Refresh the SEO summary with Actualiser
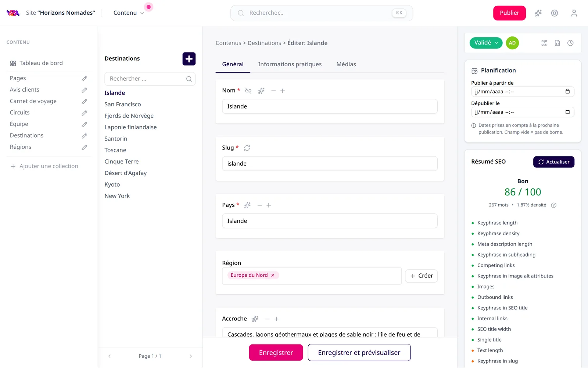The height and width of the screenshot is (368, 588). coord(553,162)
